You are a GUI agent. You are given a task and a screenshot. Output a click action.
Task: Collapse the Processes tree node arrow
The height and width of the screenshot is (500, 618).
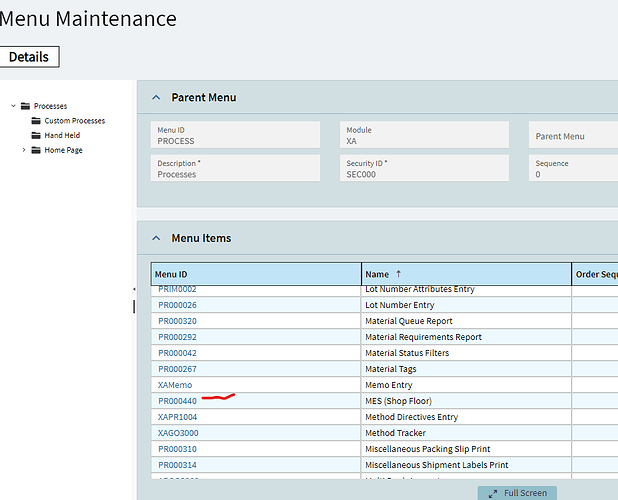click(12, 106)
